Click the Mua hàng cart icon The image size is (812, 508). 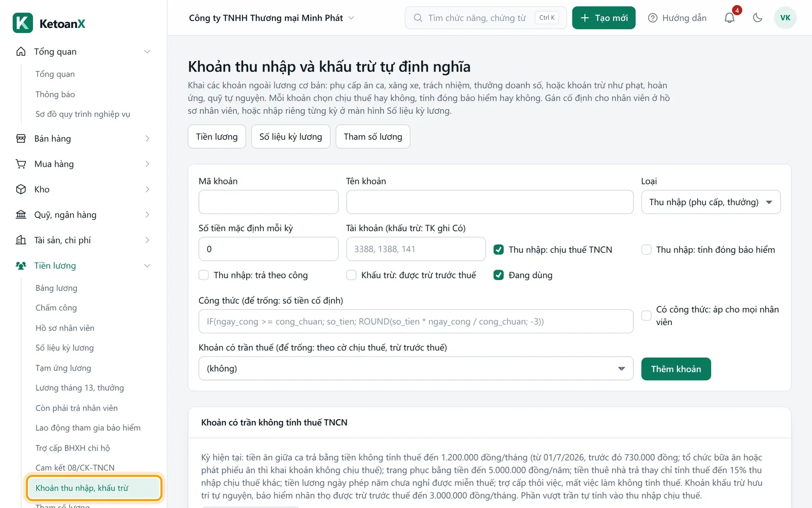point(21,164)
